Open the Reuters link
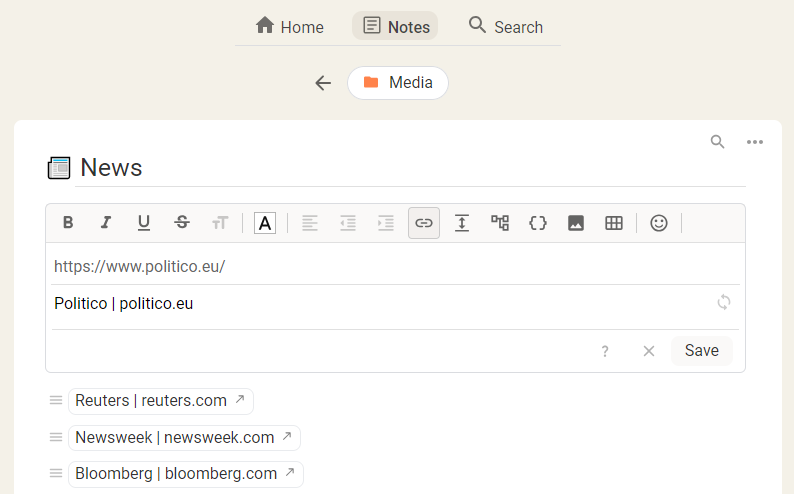Screen dimensions: 794x494 (161, 401)
